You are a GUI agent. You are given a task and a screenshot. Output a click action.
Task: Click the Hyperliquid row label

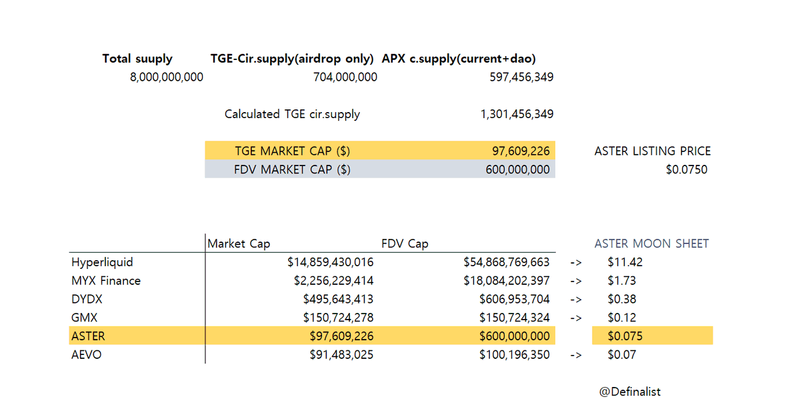coord(102,262)
